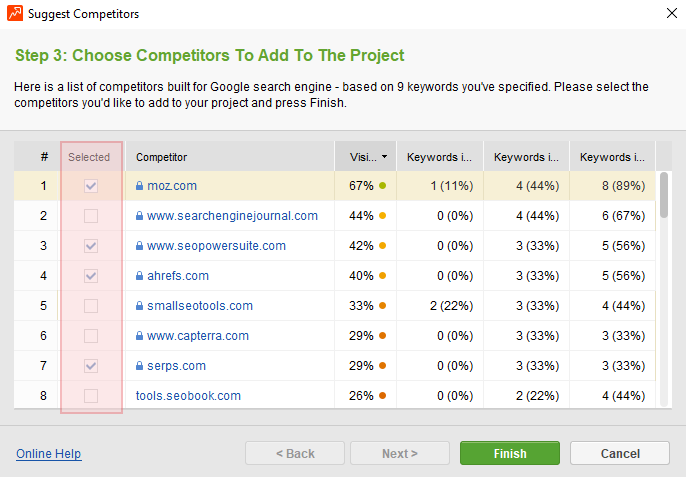The image size is (686, 477).
Task: Open the www.seopowersuite.com competitor link
Action: tap(216, 246)
